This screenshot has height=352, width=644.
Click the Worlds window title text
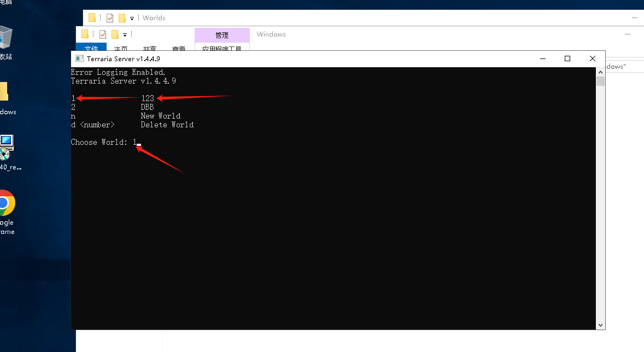click(x=154, y=17)
